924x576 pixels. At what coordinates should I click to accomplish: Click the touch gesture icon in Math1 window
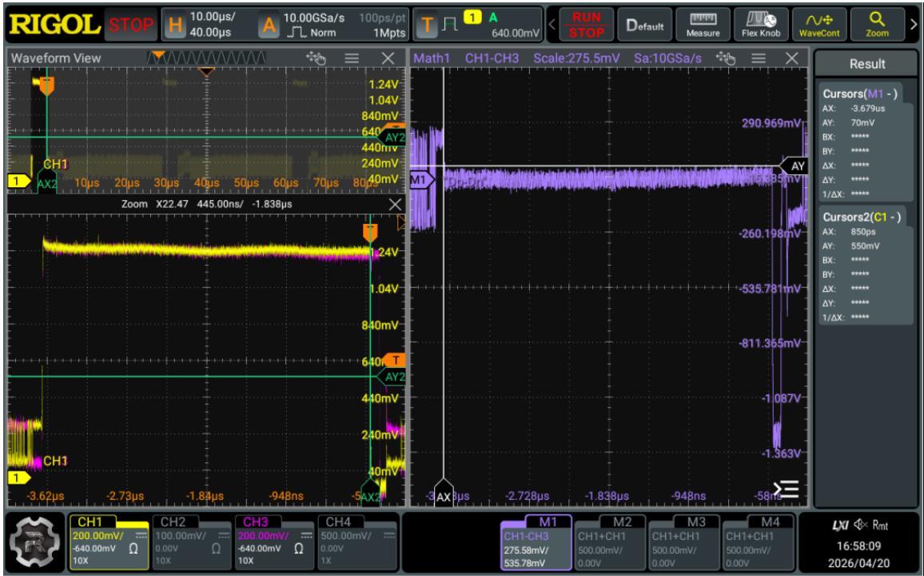pos(726,58)
